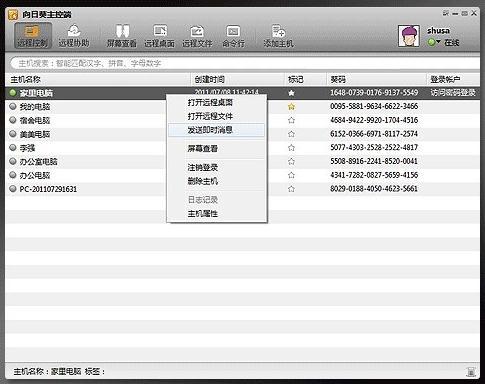This screenshot has height=384, width=485.
Task: Click the status bar icon at bottom right
Action: click(471, 372)
